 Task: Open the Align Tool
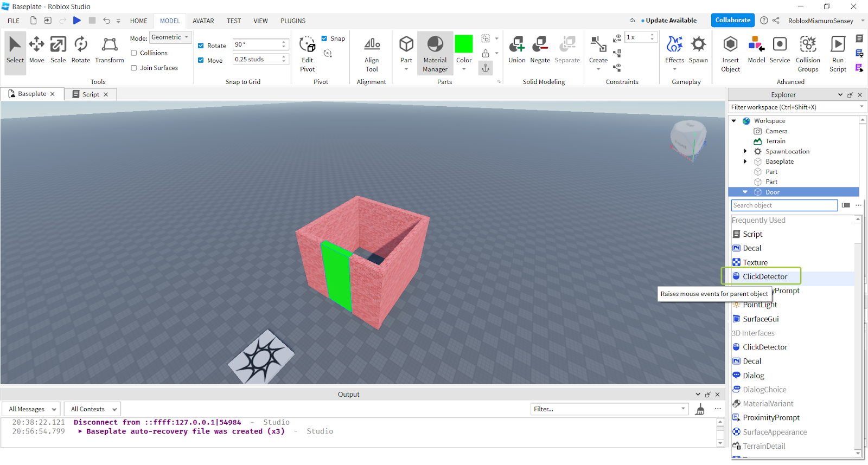coord(372,53)
